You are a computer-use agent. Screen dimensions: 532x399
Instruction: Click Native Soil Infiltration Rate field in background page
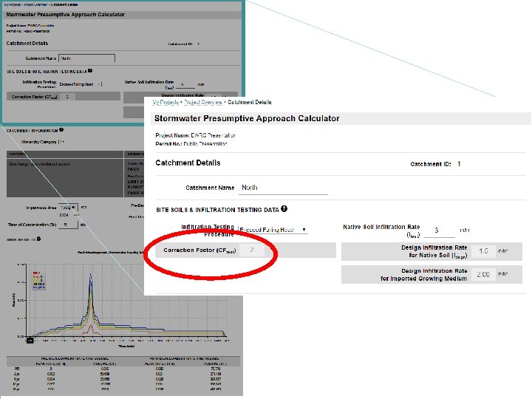(187, 84)
